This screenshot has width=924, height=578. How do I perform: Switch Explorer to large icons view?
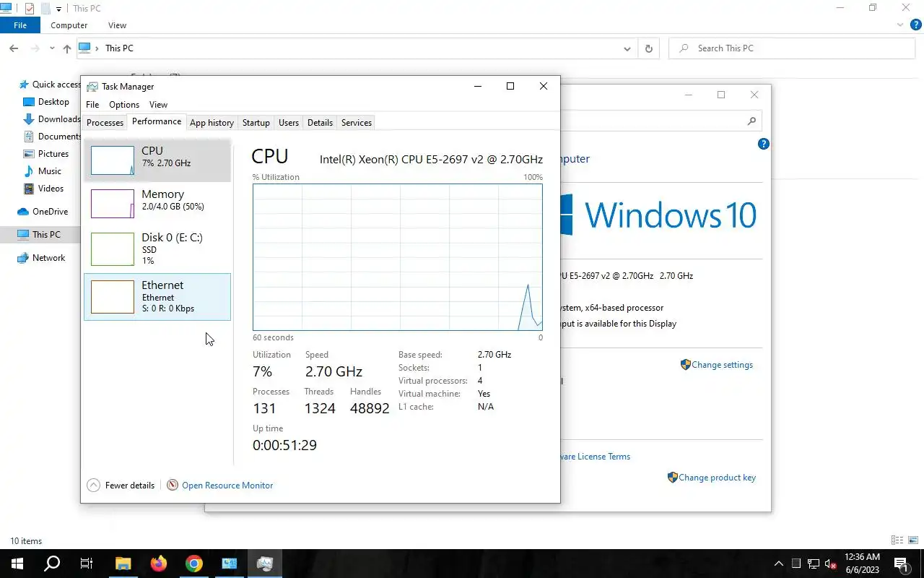pyautogui.click(x=914, y=540)
